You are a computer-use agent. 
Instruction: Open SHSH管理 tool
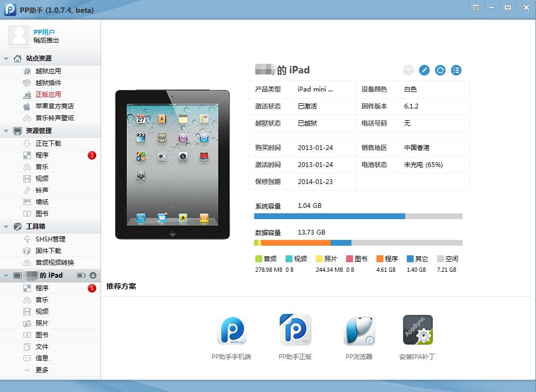[50, 239]
